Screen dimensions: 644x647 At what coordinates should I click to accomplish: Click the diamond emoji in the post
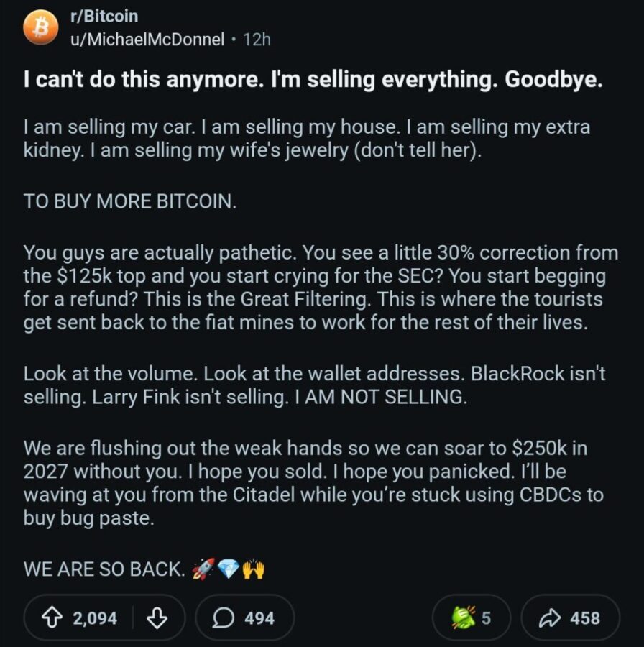click(x=228, y=570)
